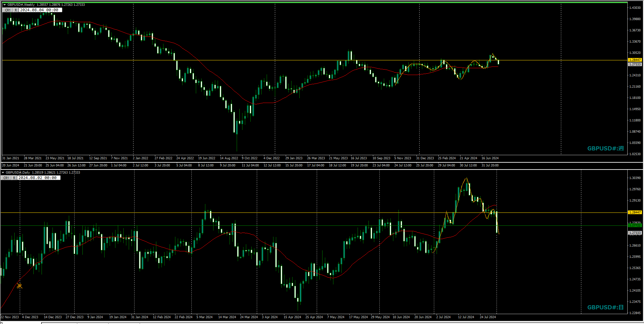Screen dimensions: 644x324
Task: Click the 16 Jun 2024 date on the Weekly time axis
Action: point(490,158)
